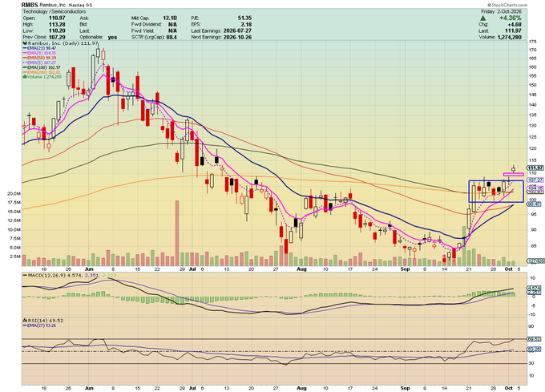Click the blue 98.47 tag on the price axis

point(535,204)
